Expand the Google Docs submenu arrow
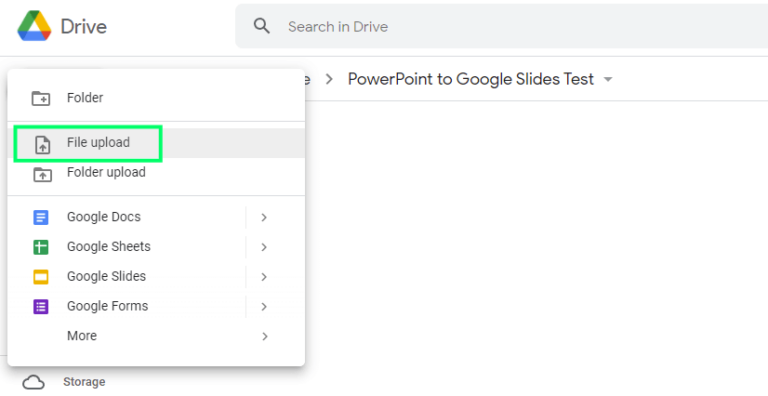 pyautogui.click(x=264, y=217)
